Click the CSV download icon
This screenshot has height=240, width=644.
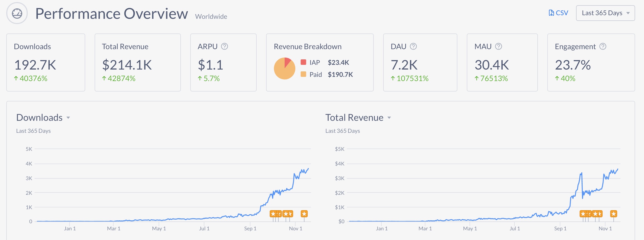click(551, 13)
